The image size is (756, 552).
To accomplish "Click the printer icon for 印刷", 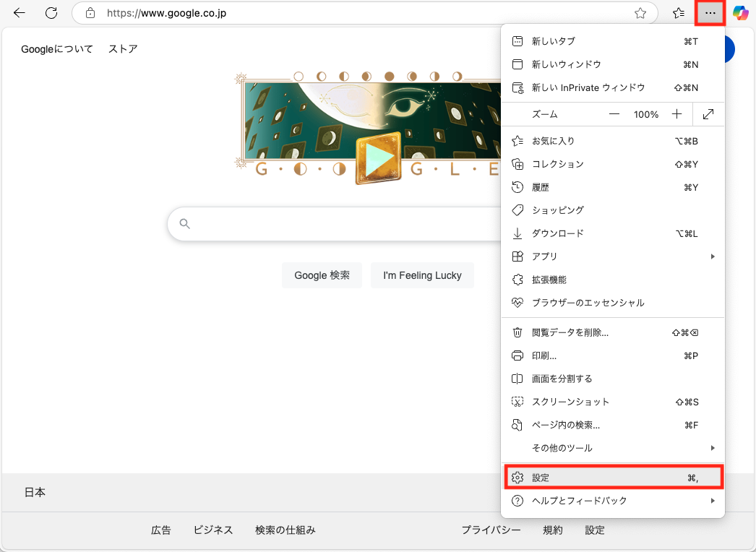I will (517, 355).
